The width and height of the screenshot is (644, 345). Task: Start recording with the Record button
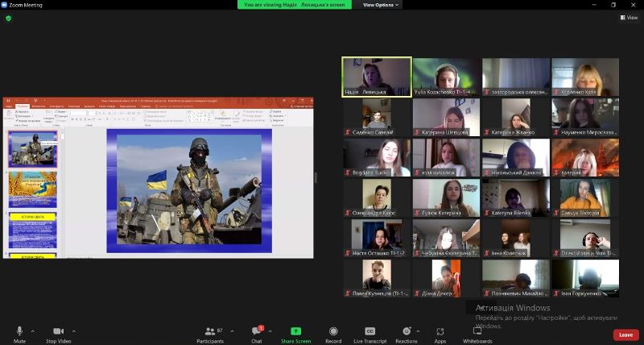coord(333,335)
